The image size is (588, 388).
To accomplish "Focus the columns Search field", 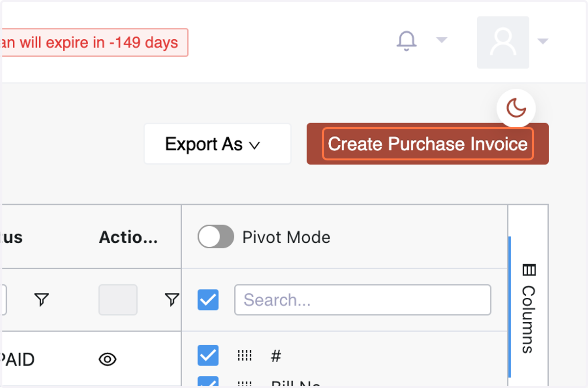I will tap(363, 300).
